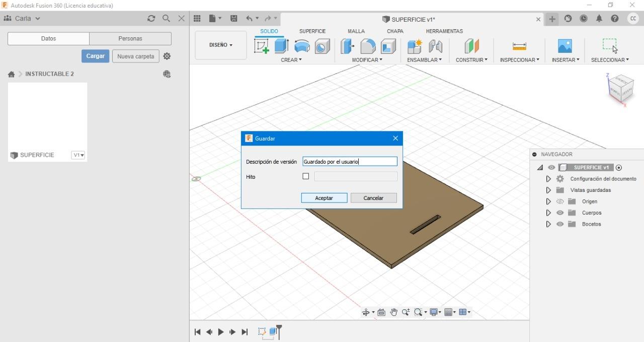
Task: Click the Press Pull modify icon
Action: (347, 46)
